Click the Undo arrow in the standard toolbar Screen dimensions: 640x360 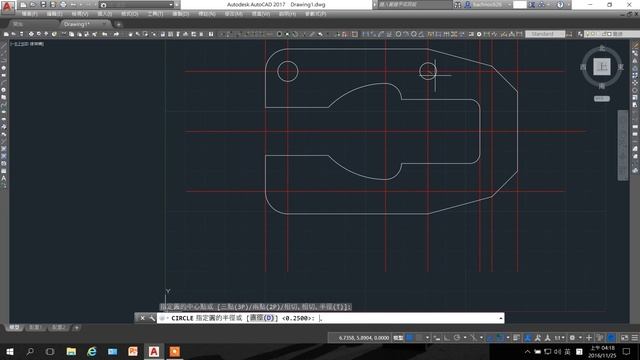coord(105,34)
